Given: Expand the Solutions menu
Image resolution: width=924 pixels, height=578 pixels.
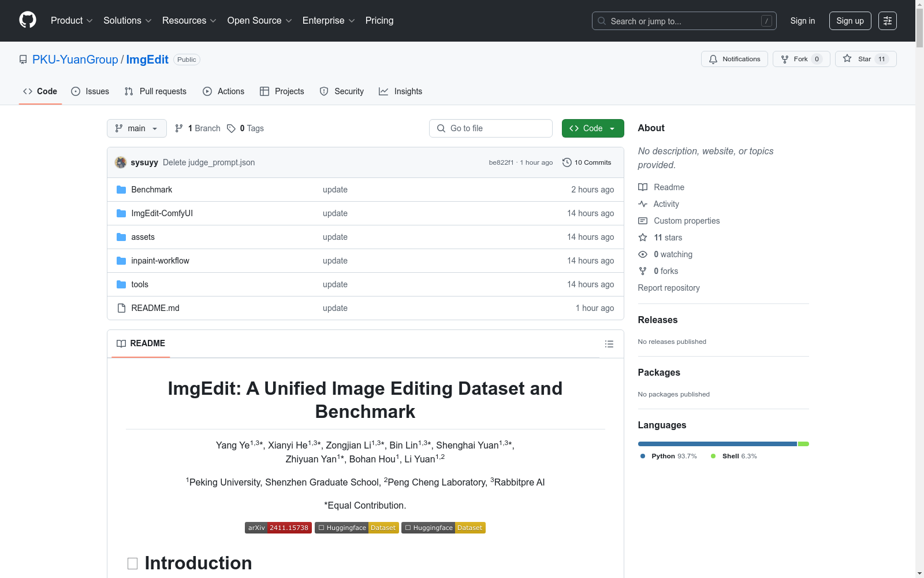Looking at the screenshot, I should coord(127,21).
